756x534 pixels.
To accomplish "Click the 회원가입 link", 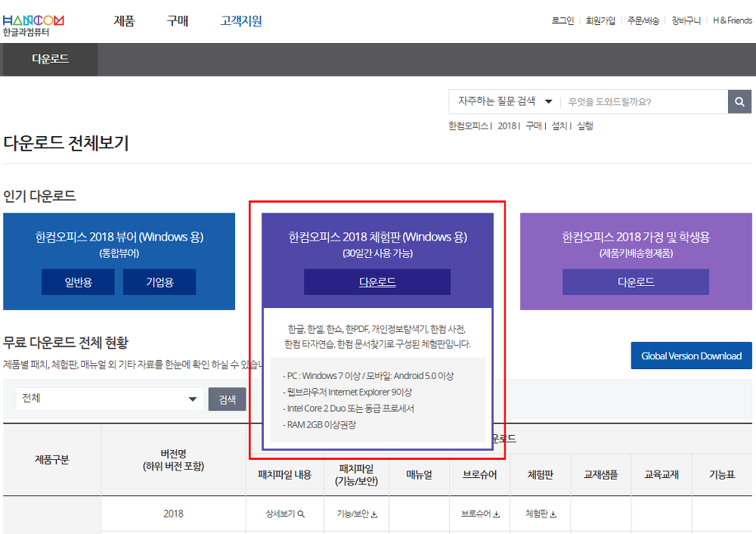I will tap(600, 20).
